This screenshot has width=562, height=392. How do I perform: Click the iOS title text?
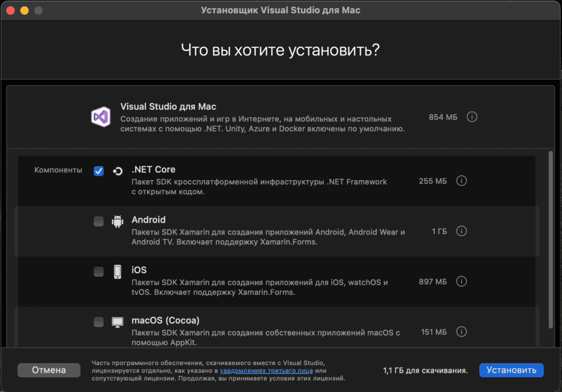coord(139,270)
